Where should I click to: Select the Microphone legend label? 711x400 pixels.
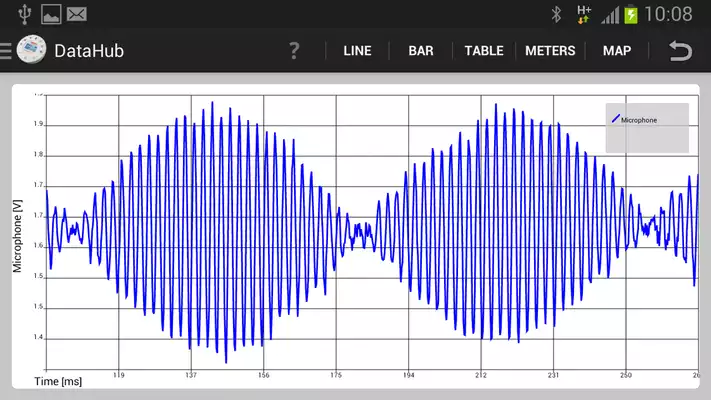tap(639, 120)
